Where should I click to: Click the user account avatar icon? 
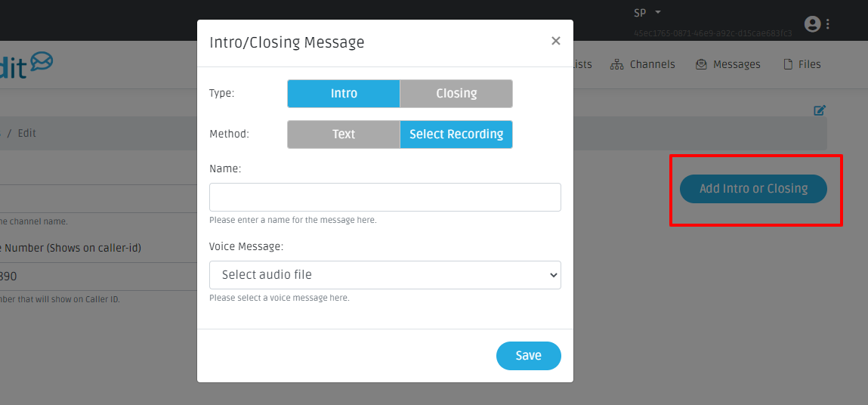tap(813, 24)
